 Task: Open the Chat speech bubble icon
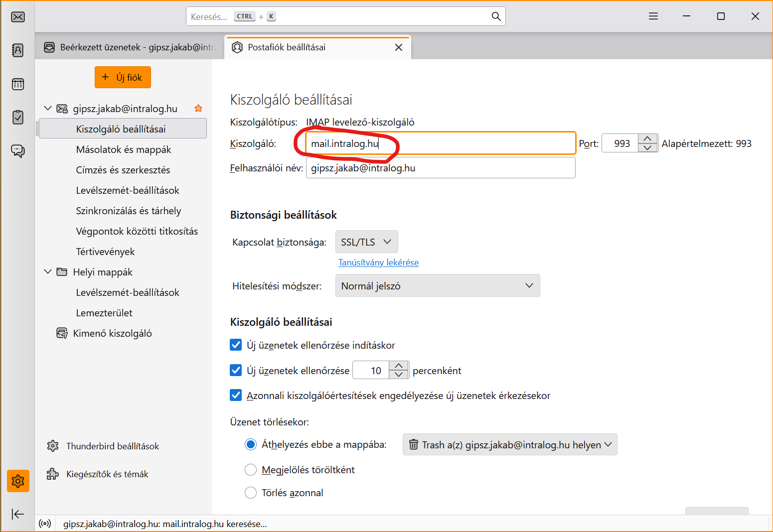pos(18,151)
